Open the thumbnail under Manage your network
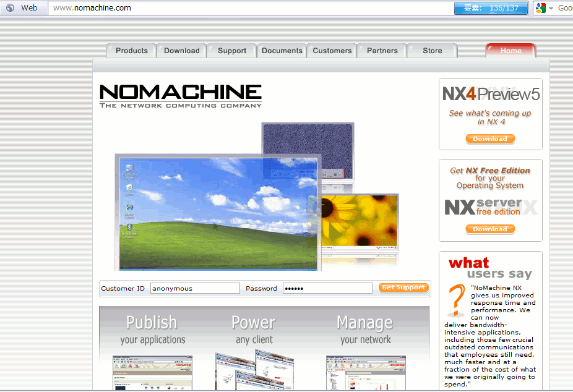Screen dimensions: 573x392 click(x=366, y=373)
